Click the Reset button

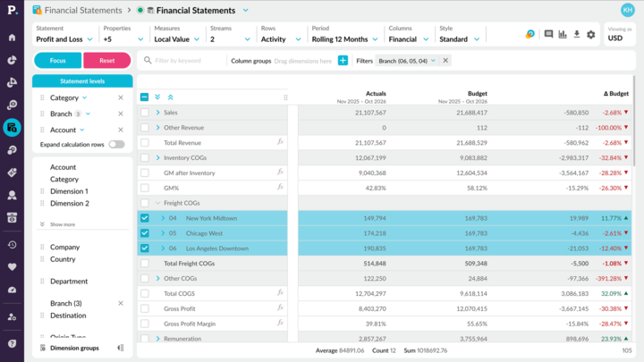click(107, 61)
